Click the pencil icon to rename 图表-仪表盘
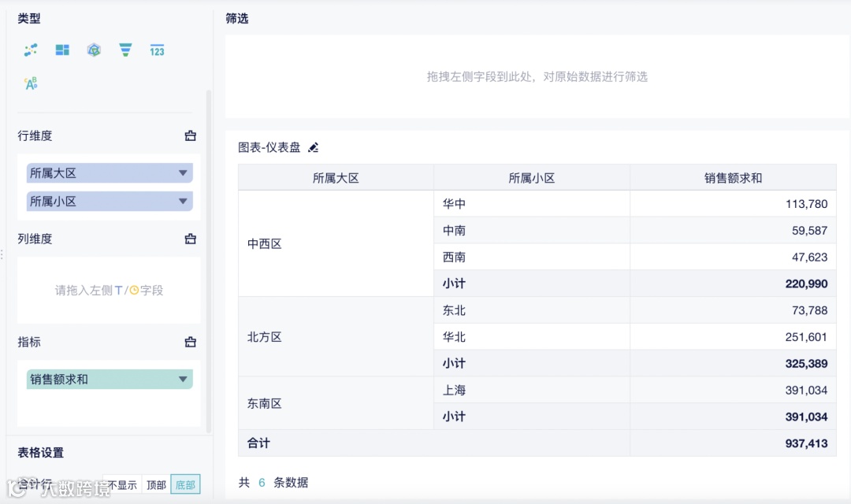Viewport: 851px width, 504px height. click(313, 147)
